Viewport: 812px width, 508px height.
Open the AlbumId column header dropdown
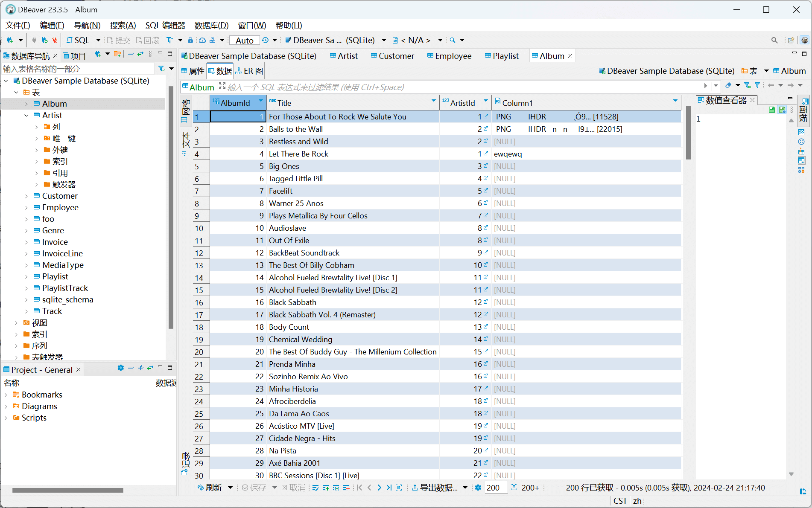click(x=261, y=101)
